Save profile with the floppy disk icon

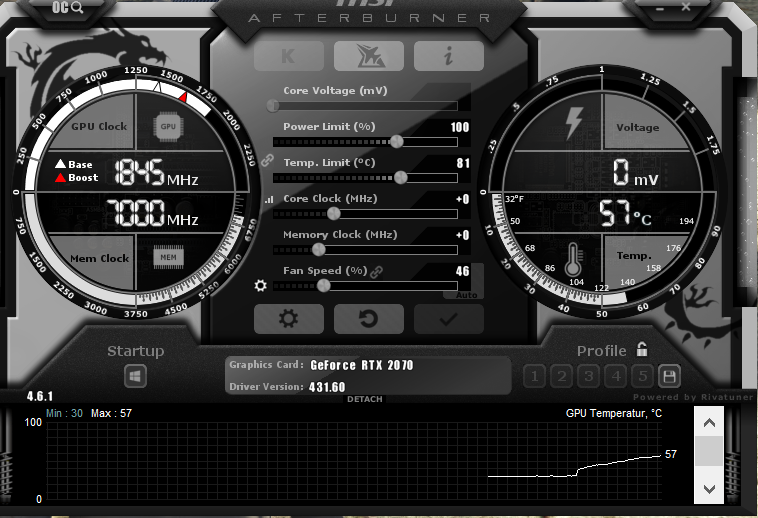click(x=670, y=376)
